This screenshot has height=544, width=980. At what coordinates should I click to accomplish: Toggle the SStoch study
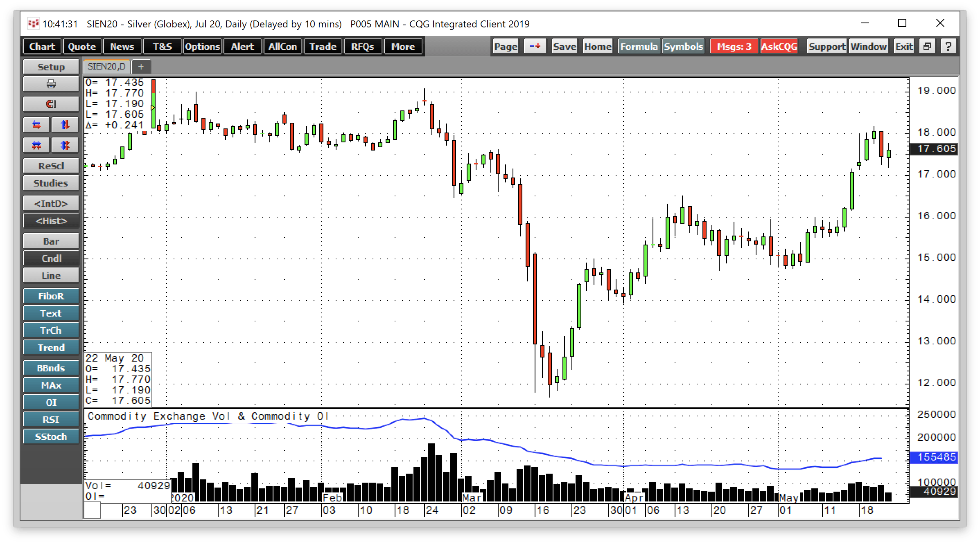coord(51,437)
